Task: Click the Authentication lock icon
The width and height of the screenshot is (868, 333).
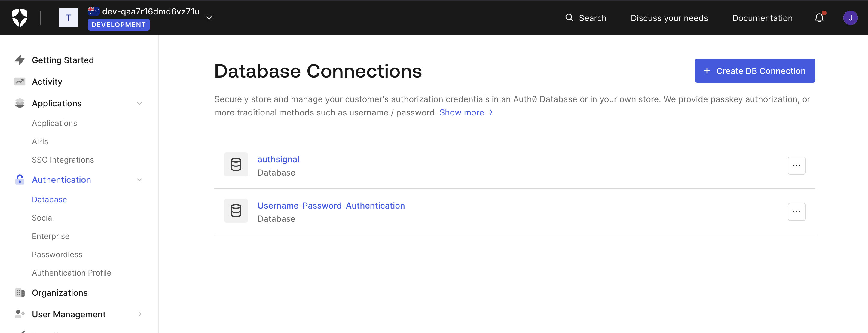Action: [20, 180]
